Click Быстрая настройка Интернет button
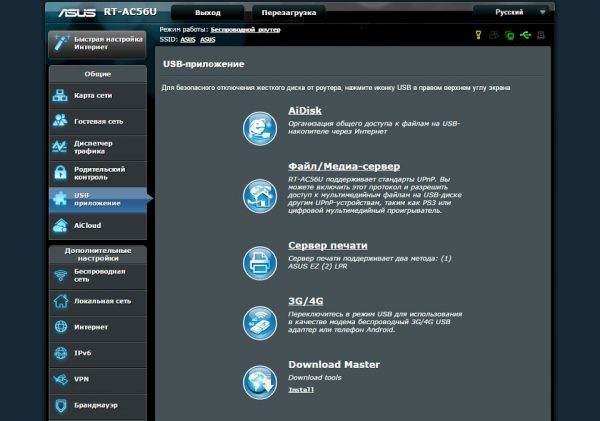Screen dimensions: 600x421 pyautogui.click(x=98, y=43)
